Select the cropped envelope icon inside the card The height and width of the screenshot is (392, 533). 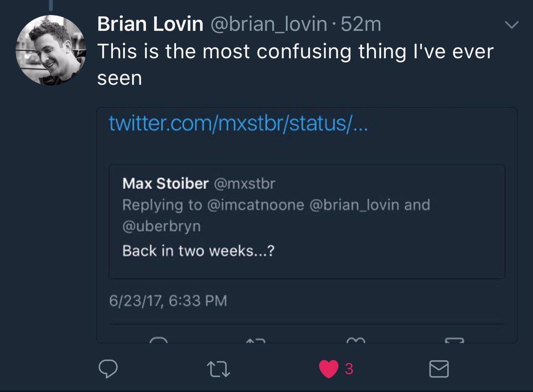click(x=454, y=340)
